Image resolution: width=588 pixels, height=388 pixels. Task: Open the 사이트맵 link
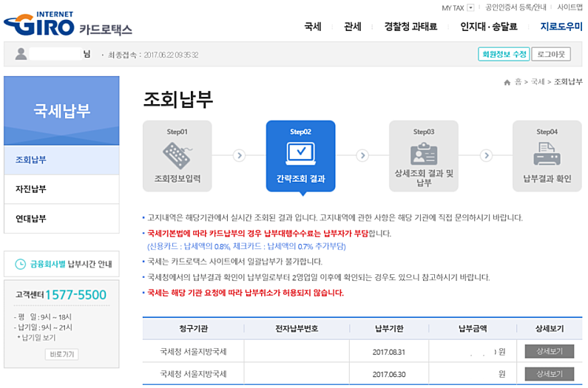(x=570, y=7)
